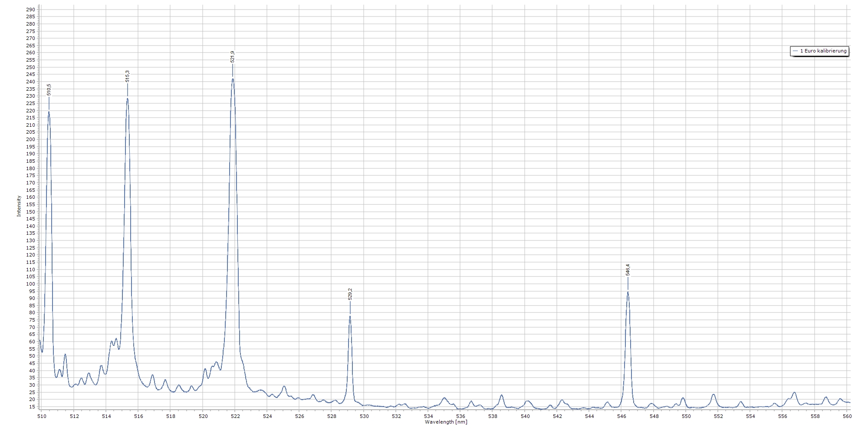Click the 529,2 peak label

pyautogui.click(x=350, y=294)
